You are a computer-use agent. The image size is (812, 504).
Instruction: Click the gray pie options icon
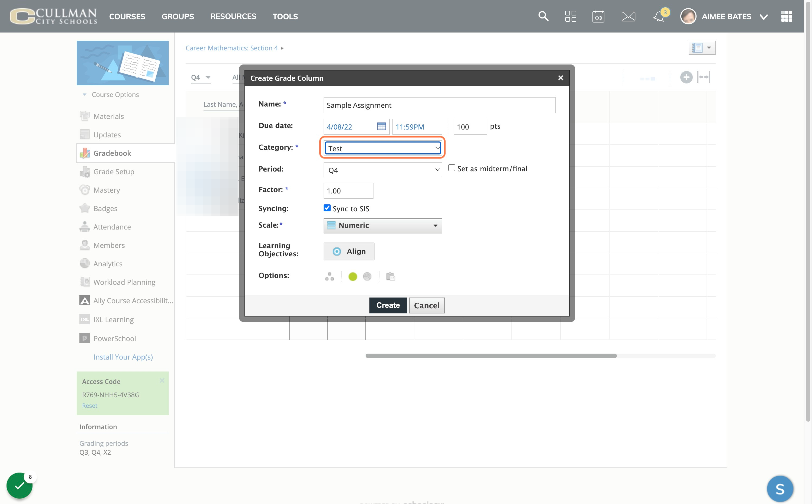pos(367,276)
